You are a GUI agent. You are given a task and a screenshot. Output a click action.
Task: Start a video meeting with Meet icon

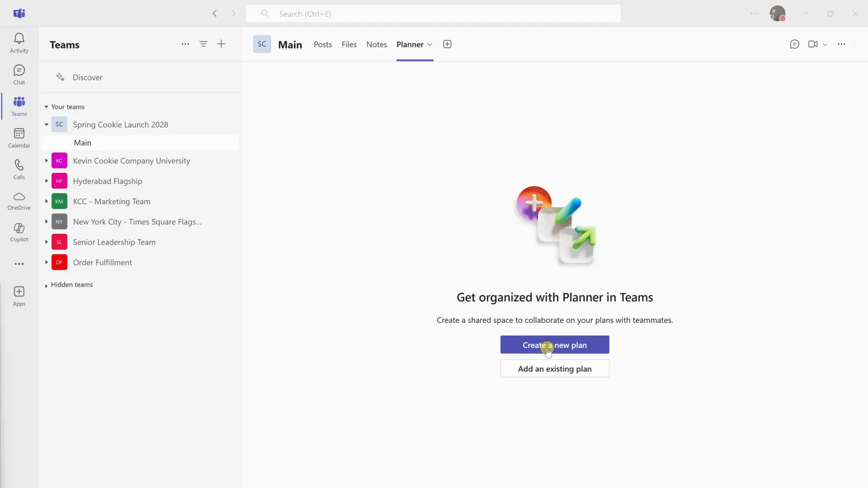click(813, 44)
